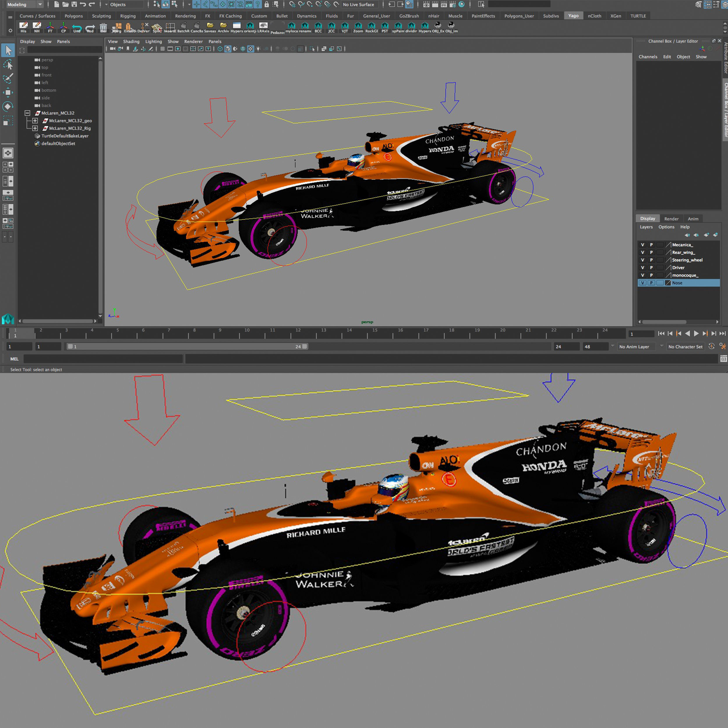Click the IPR render icon
The width and height of the screenshot is (728, 728).
443,5
